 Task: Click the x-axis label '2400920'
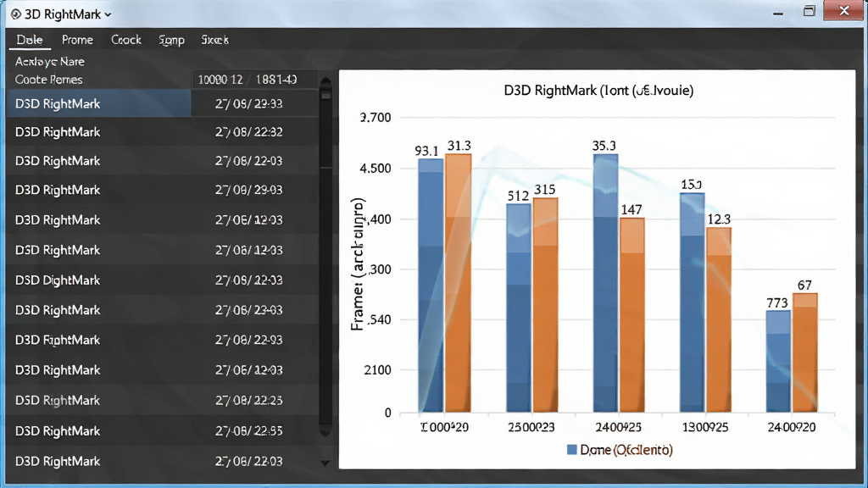point(792,427)
